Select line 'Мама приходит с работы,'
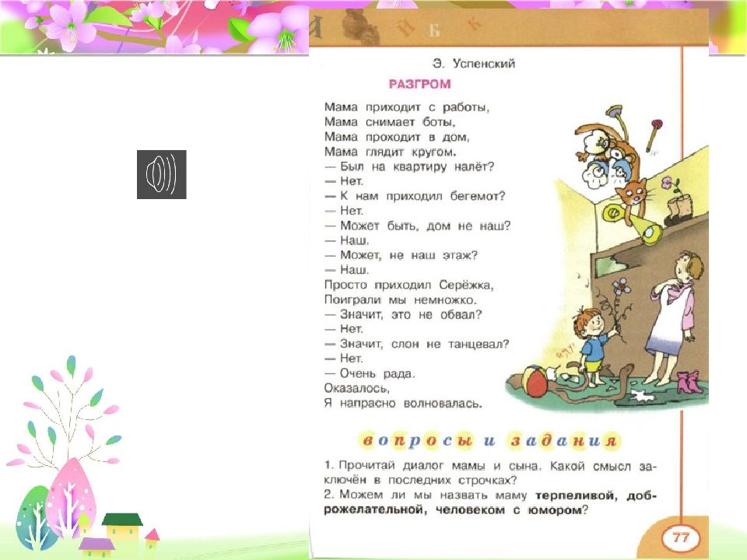Viewport: 747px width, 560px height. click(x=407, y=107)
